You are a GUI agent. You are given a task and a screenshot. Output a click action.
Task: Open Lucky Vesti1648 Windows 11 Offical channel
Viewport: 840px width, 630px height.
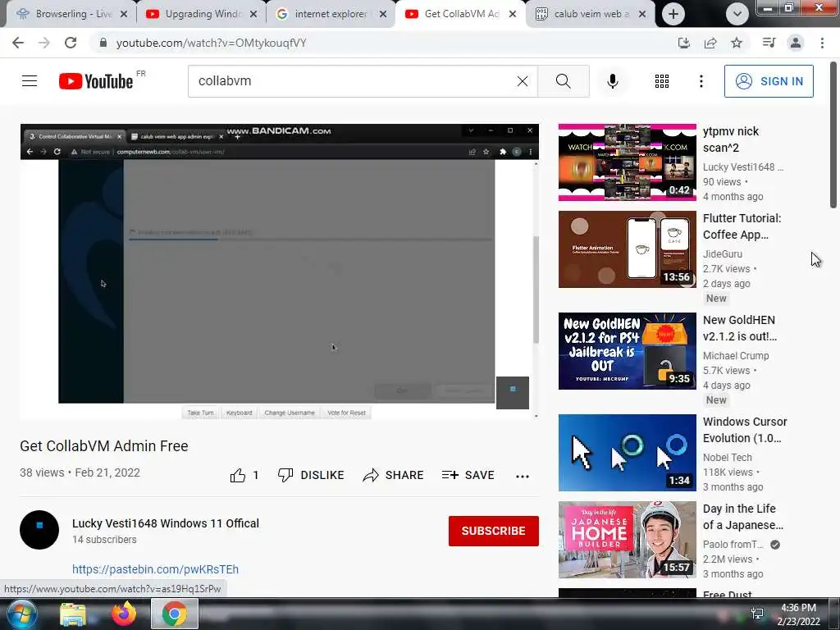[x=166, y=523]
